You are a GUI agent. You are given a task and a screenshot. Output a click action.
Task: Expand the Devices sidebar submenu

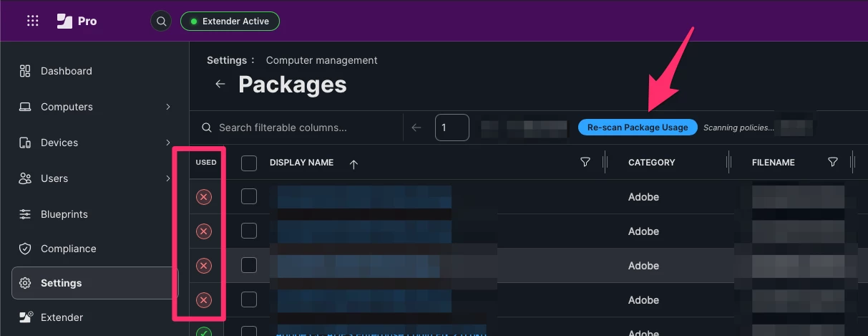[x=168, y=143]
